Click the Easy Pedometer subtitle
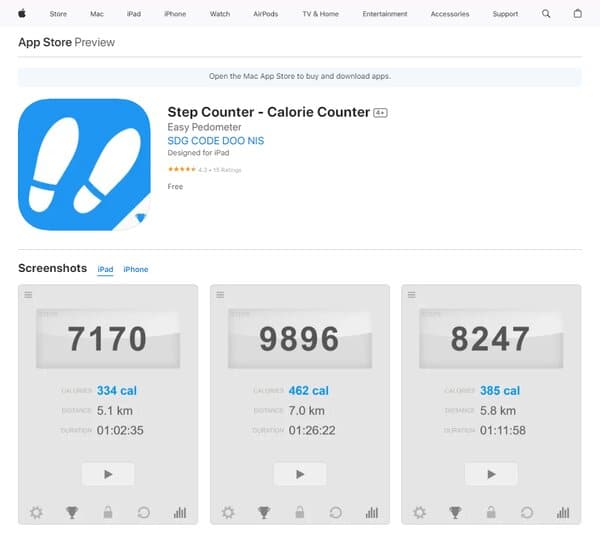This screenshot has height=535, width=600. (204, 127)
